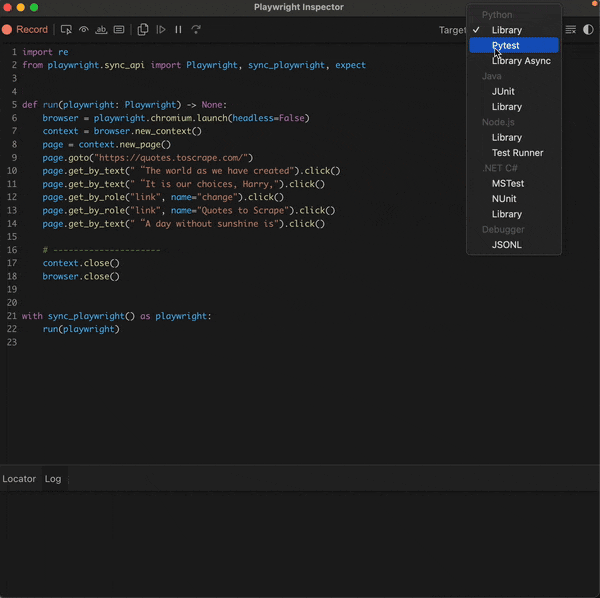The width and height of the screenshot is (600, 598).
Task: Choose JUnit under Java
Action: tap(514, 91)
